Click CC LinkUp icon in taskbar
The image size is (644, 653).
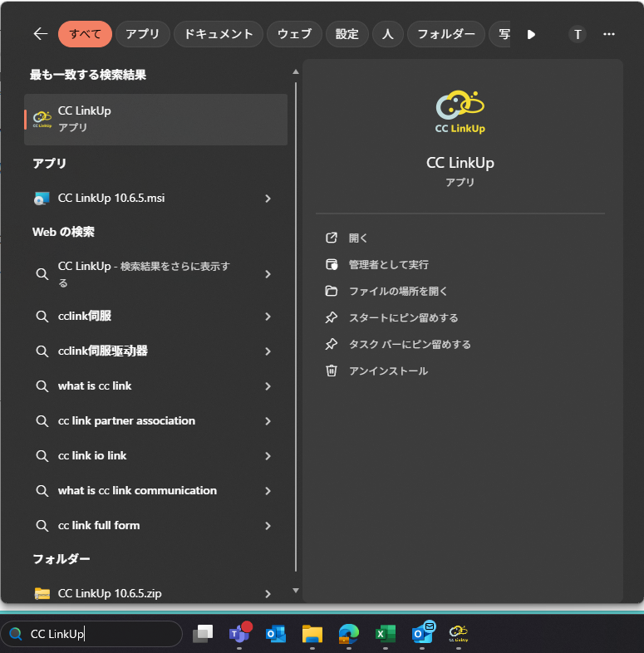(458, 634)
